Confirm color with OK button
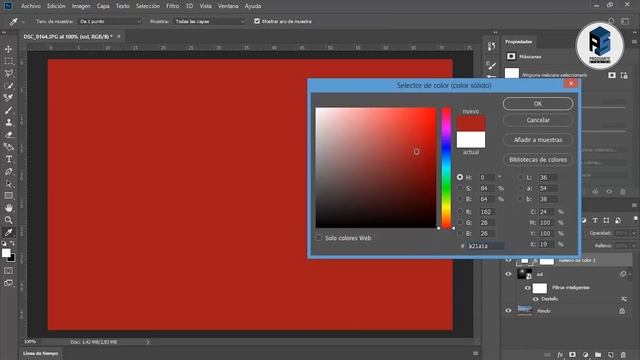640x360 pixels. (538, 104)
